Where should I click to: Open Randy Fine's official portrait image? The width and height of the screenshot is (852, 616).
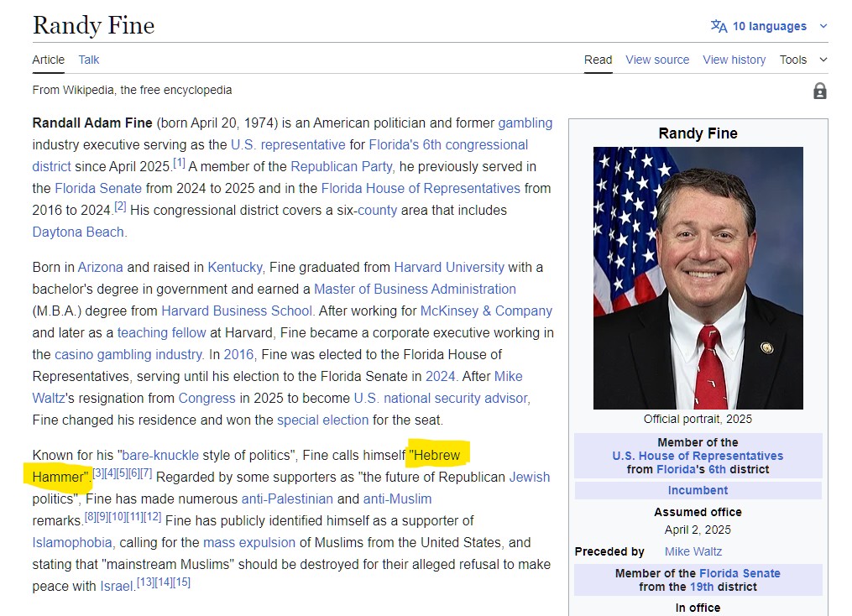coord(698,278)
